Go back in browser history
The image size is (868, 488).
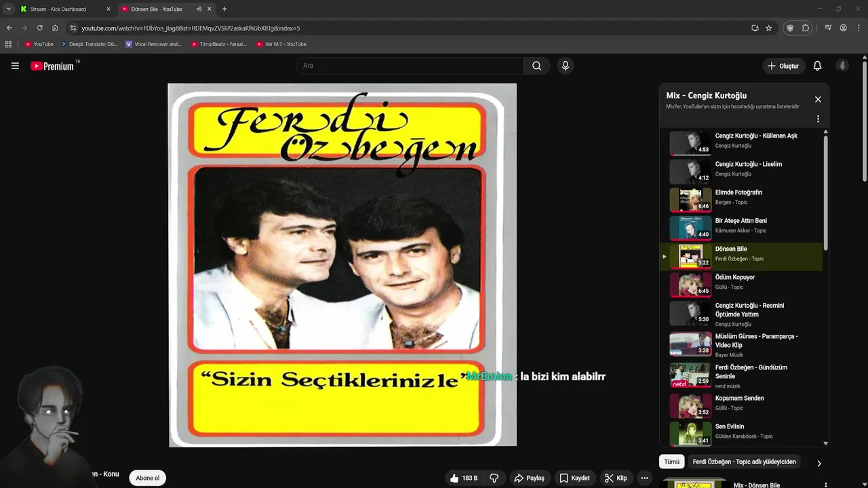[9, 28]
